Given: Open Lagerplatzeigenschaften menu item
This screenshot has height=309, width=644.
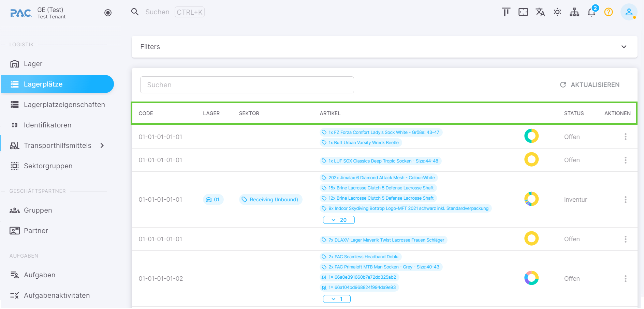Looking at the screenshot, I should 57,105.
